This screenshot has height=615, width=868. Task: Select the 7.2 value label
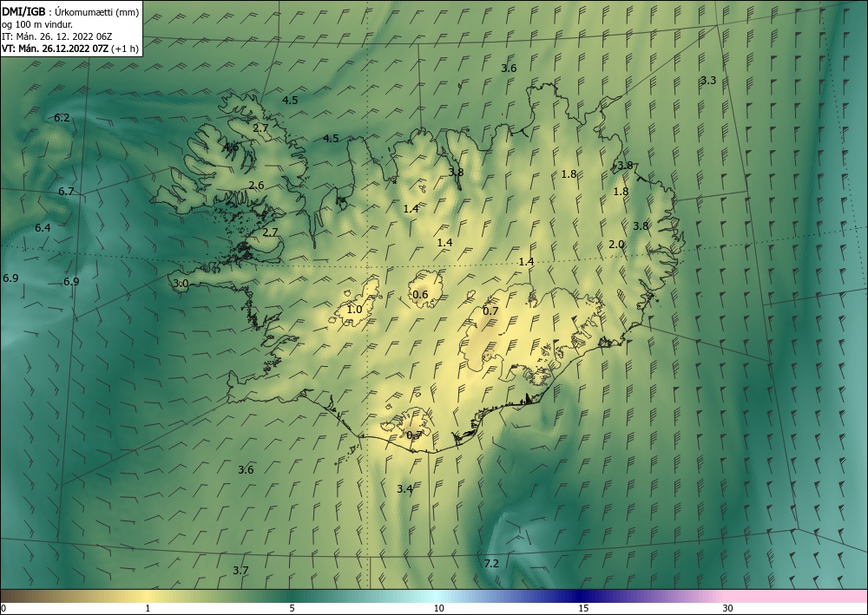coord(491,564)
